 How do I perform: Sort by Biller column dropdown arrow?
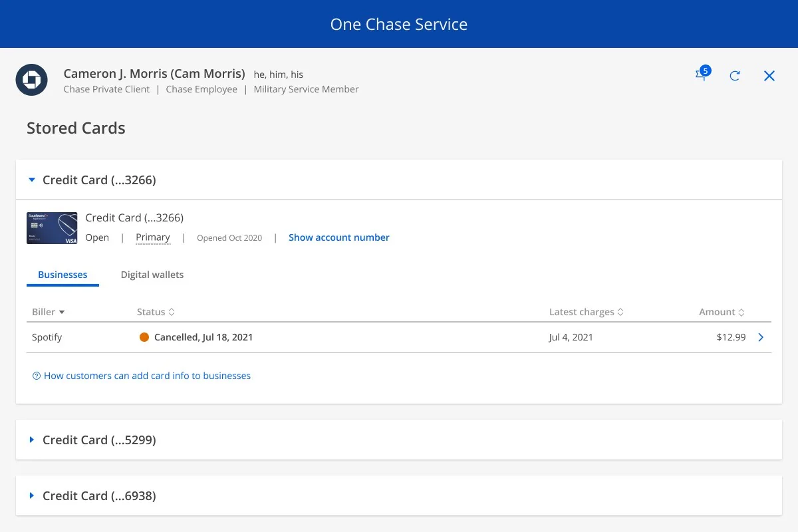[62, 312]
